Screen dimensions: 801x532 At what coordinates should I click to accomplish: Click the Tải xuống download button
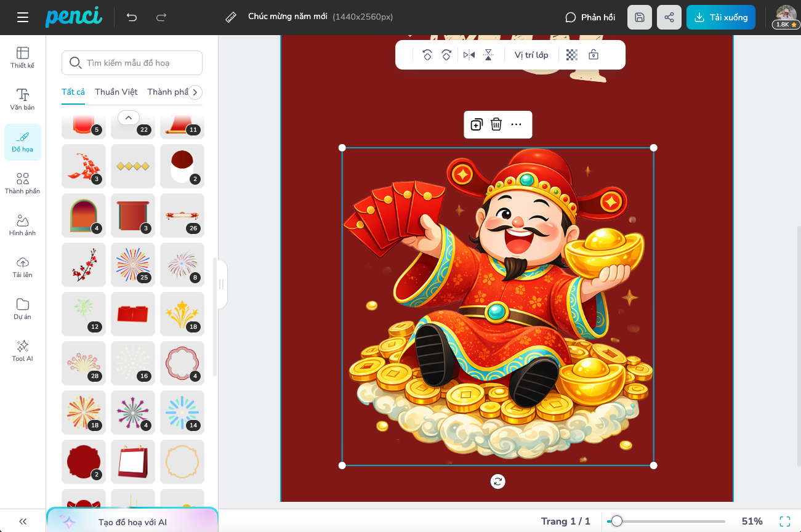(x=720, y=17)
